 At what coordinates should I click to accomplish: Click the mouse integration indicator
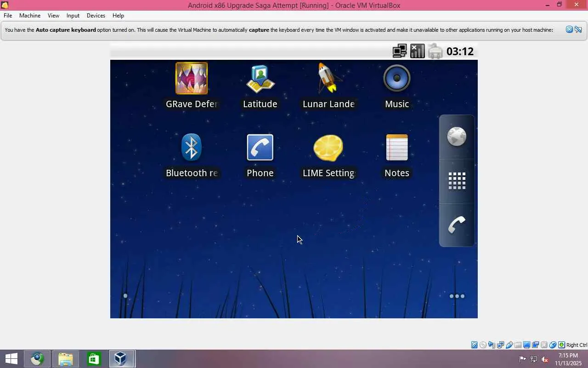[x=553, y=345]
